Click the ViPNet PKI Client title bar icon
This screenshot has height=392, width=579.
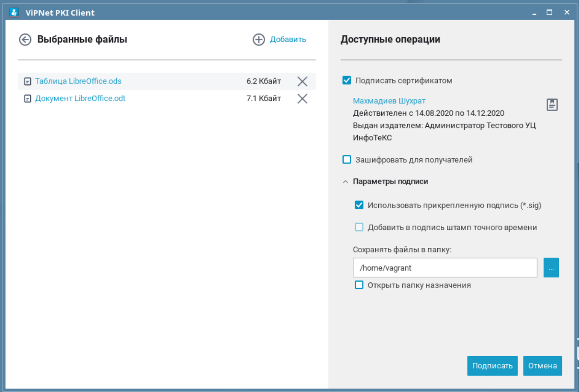pos(14,12)
